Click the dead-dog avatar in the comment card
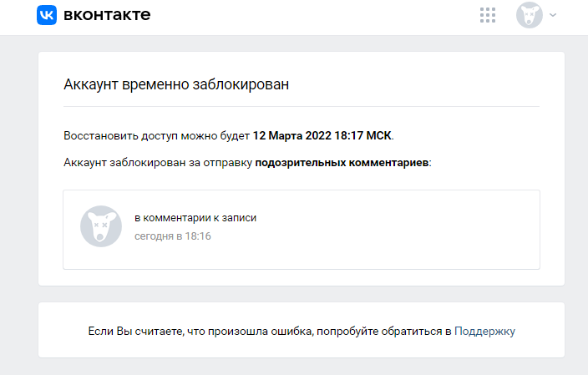 101,226
